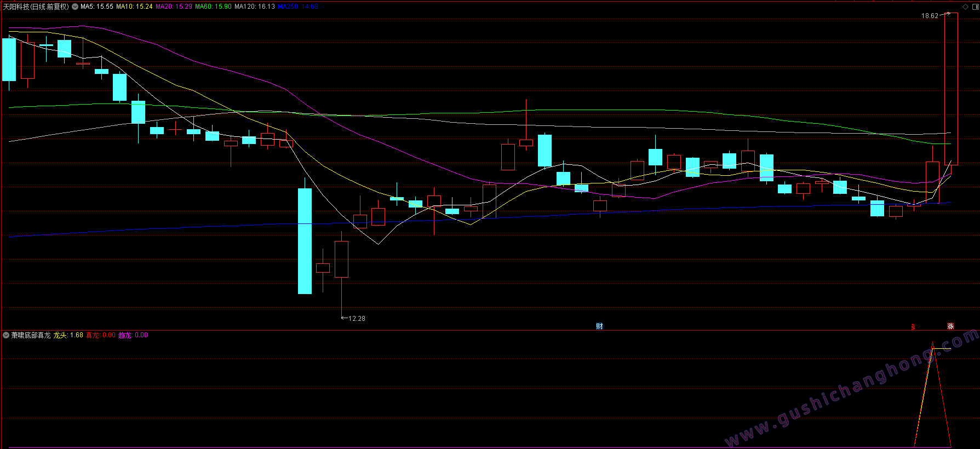Select the blue MA250: 14.68 label
This screenshot has width=980, height=449.
click(298, 7)
